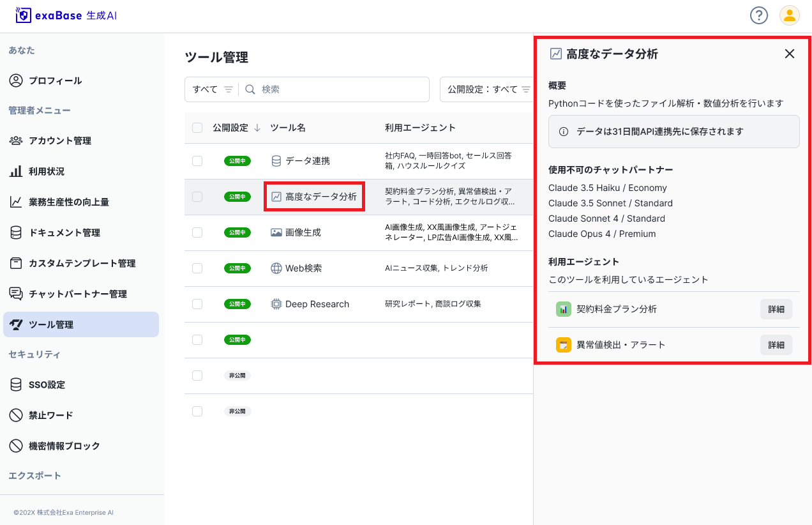Click the magnifier icon in search box
812x525 pixels.
[250, 89]
